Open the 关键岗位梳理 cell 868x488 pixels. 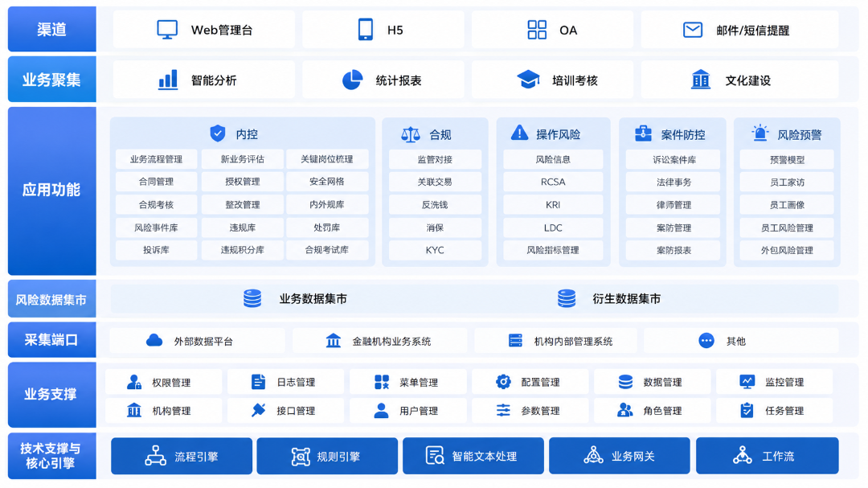tap(326, 159)
